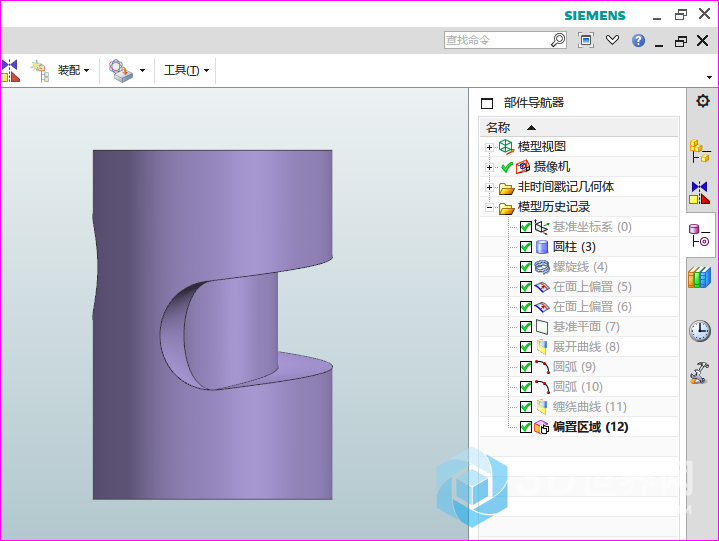Click the ribbon minimize chevron icon
The image size is (719, 541).
pos(612,40)
